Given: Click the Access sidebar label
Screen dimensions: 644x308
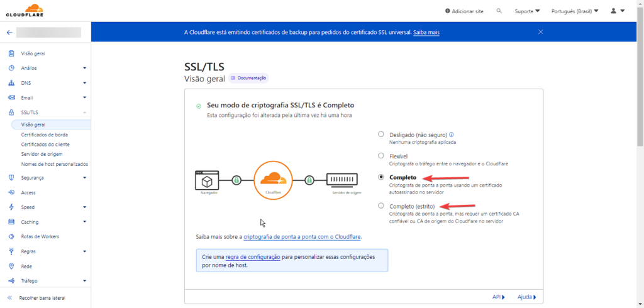Looking at the screenshot, I should [28, 192].
